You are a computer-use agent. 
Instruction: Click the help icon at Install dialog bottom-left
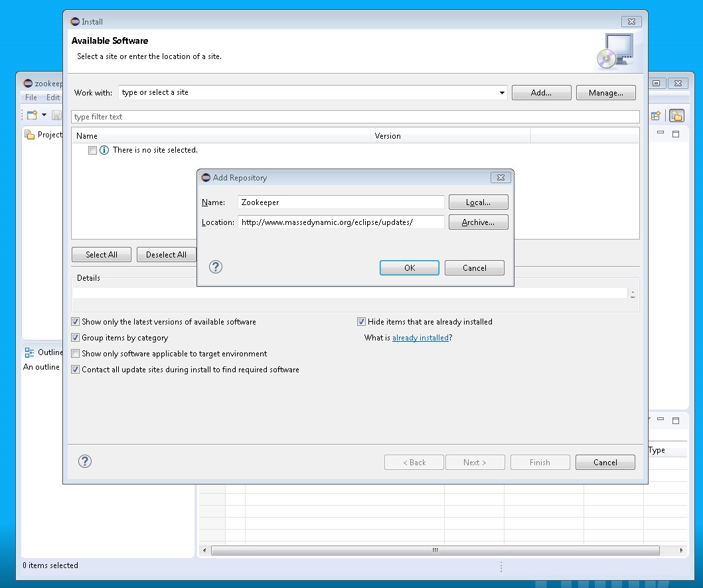[85, 462]
